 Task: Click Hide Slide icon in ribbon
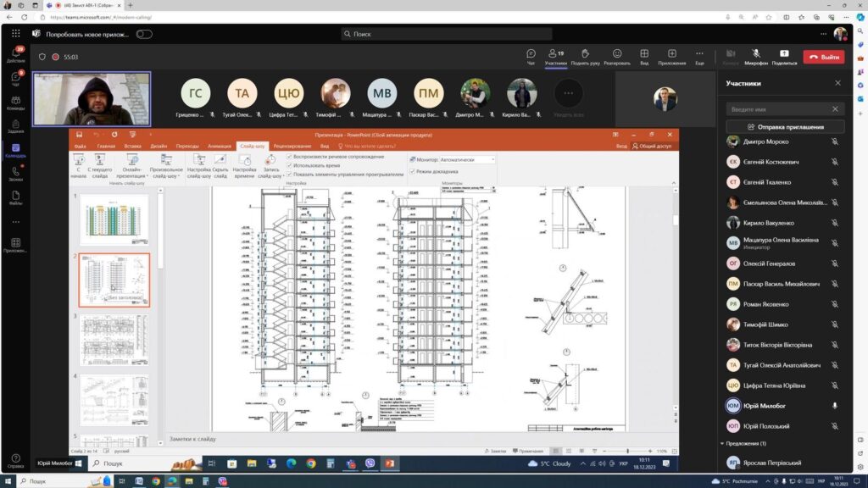click(220, 166)
